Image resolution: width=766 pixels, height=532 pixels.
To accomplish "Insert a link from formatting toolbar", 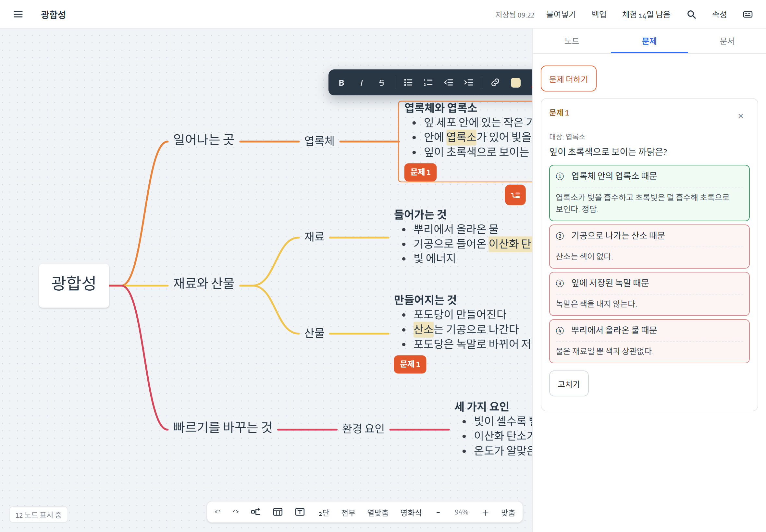I will 495,83.
